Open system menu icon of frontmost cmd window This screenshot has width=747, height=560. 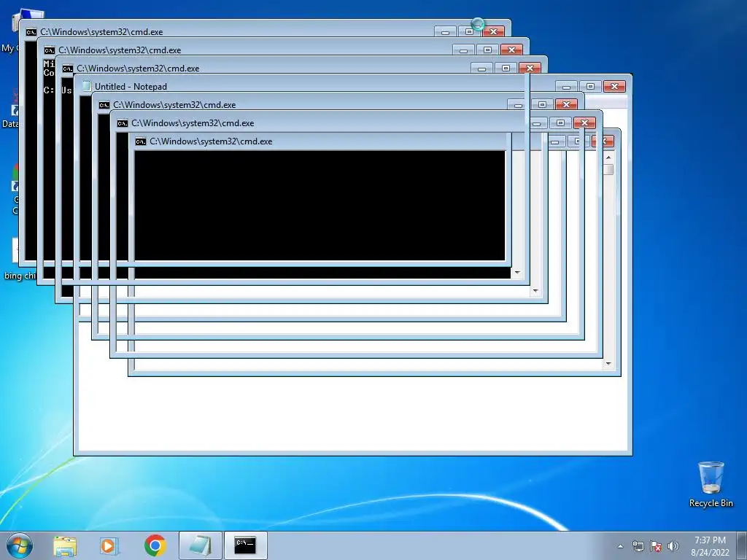[x=141, y=141]
